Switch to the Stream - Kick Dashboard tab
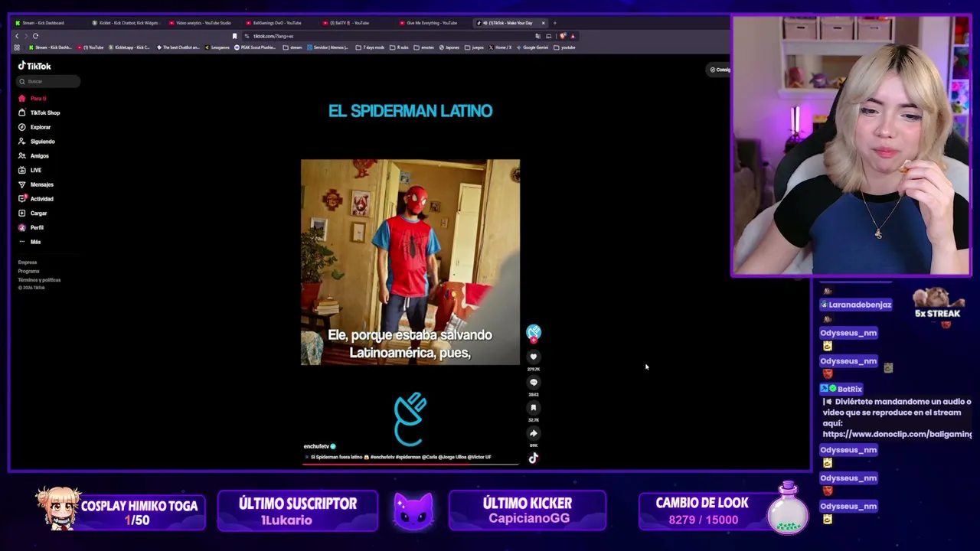980x551 pixels. 47,23
